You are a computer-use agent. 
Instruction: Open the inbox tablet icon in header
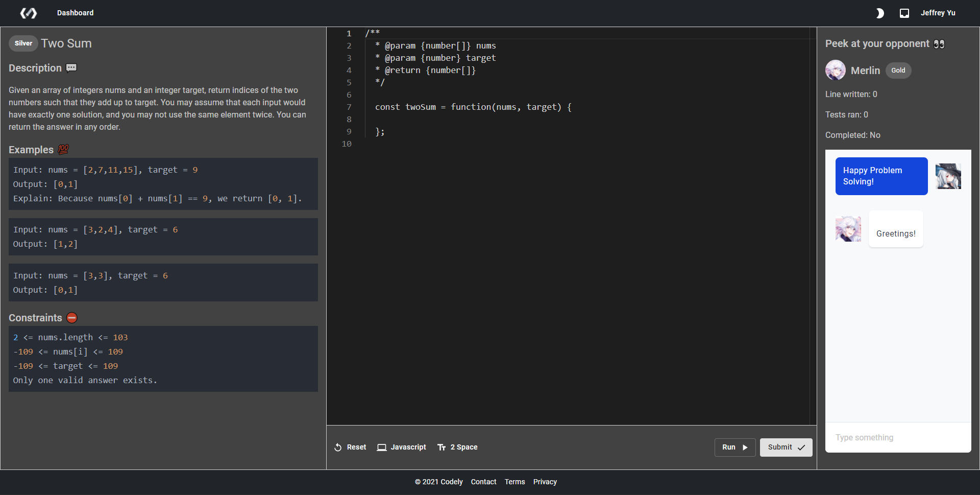click(x=904, y=13)
